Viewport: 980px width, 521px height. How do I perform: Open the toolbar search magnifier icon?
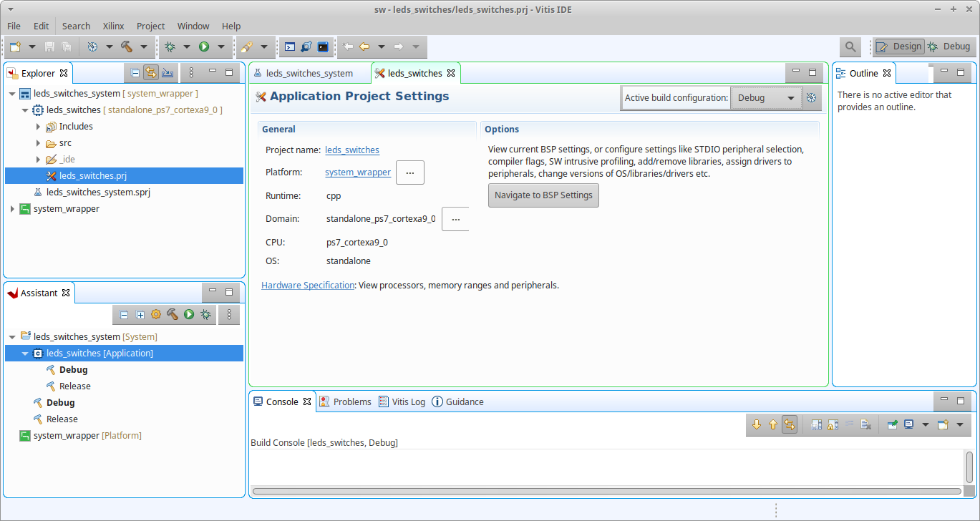(x=850, y=47)
